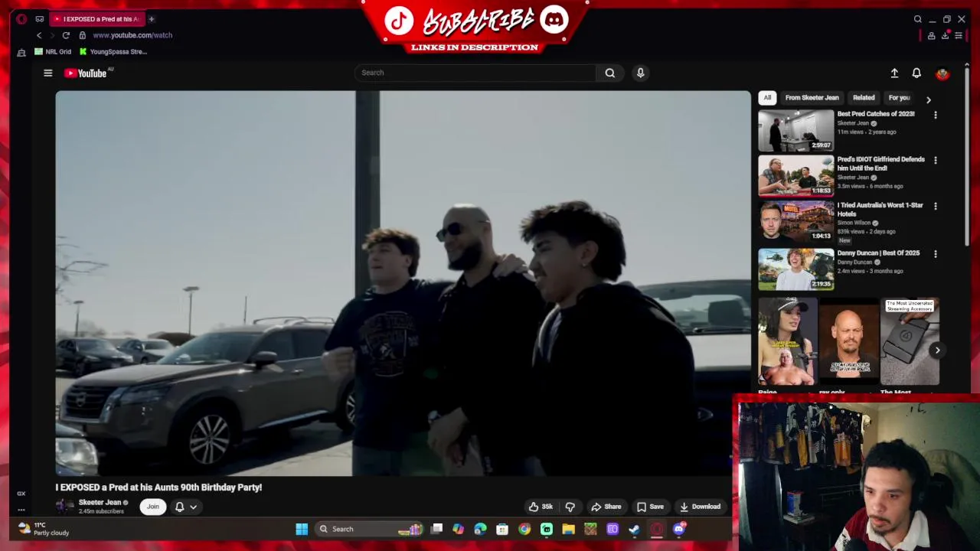Select the All filter chip
This screenshot has width=980, height=551.
coord(767,98)
